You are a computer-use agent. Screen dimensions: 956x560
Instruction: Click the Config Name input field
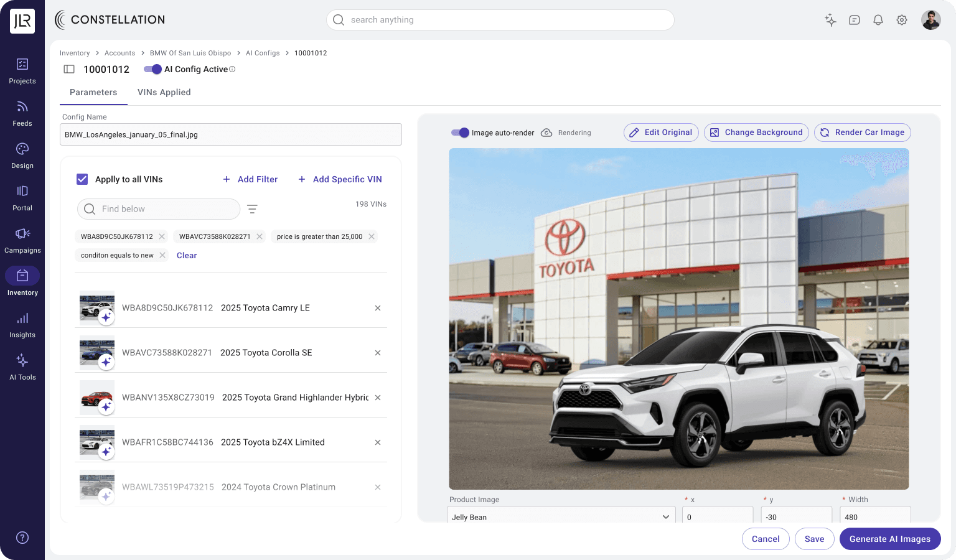click(231, 134)
